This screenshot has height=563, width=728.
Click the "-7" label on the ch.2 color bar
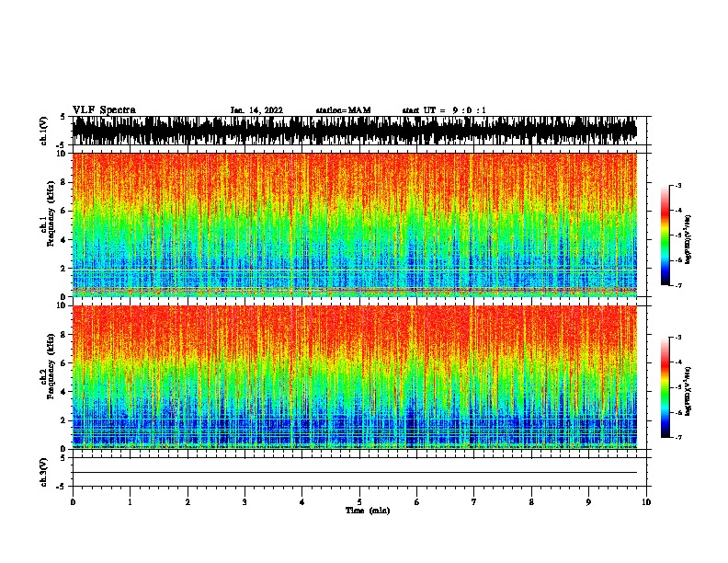(677, 437)
